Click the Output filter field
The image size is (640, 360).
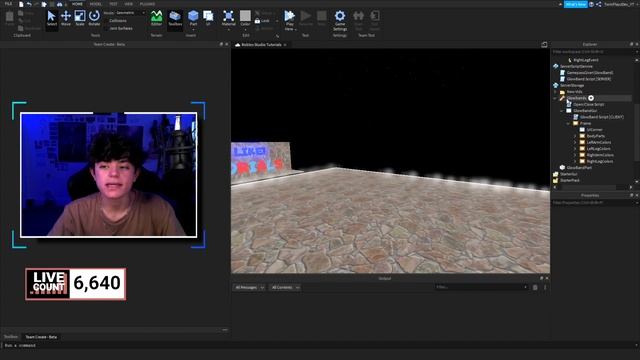click(481, 287)
